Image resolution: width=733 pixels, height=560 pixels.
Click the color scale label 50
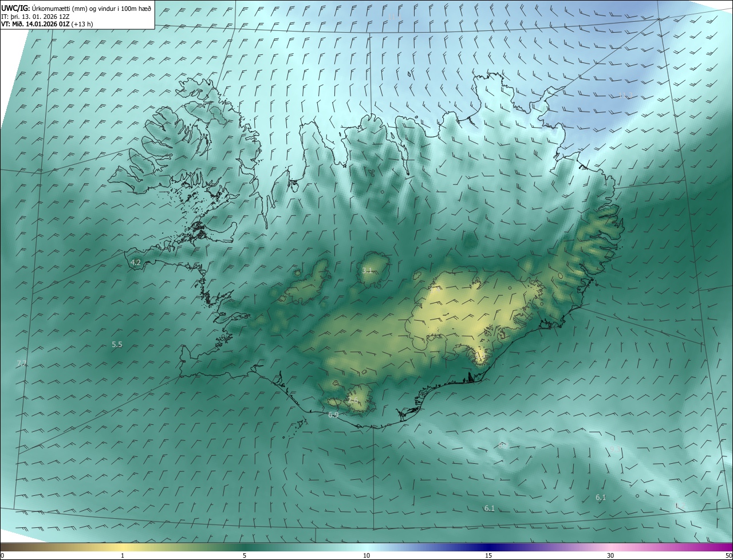(x=728, y=555)
